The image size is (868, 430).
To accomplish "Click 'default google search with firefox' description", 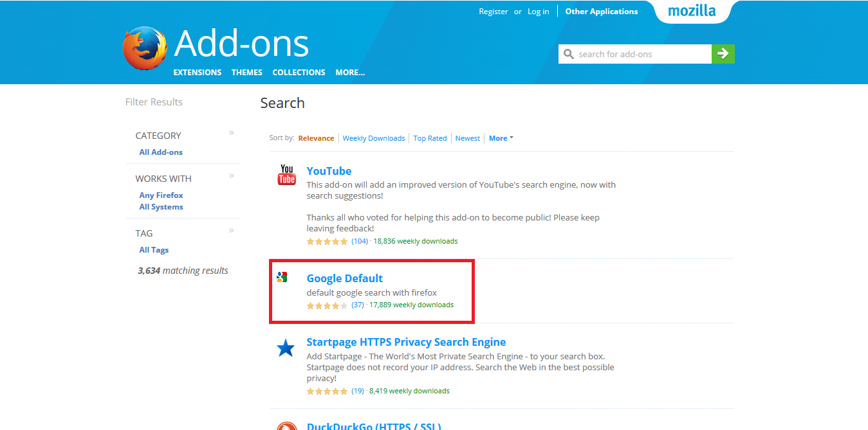I will [x=372, y=293].
